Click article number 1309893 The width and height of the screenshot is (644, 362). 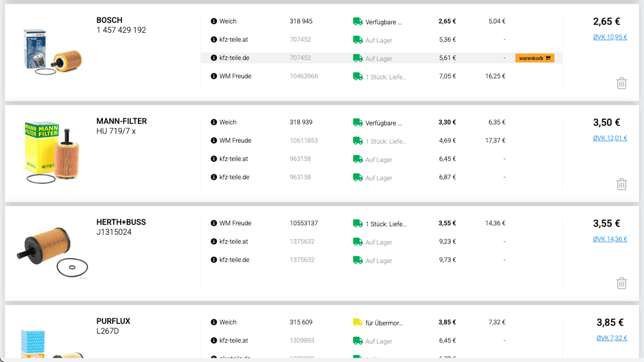pyautogui.click(x=302, y=341)
